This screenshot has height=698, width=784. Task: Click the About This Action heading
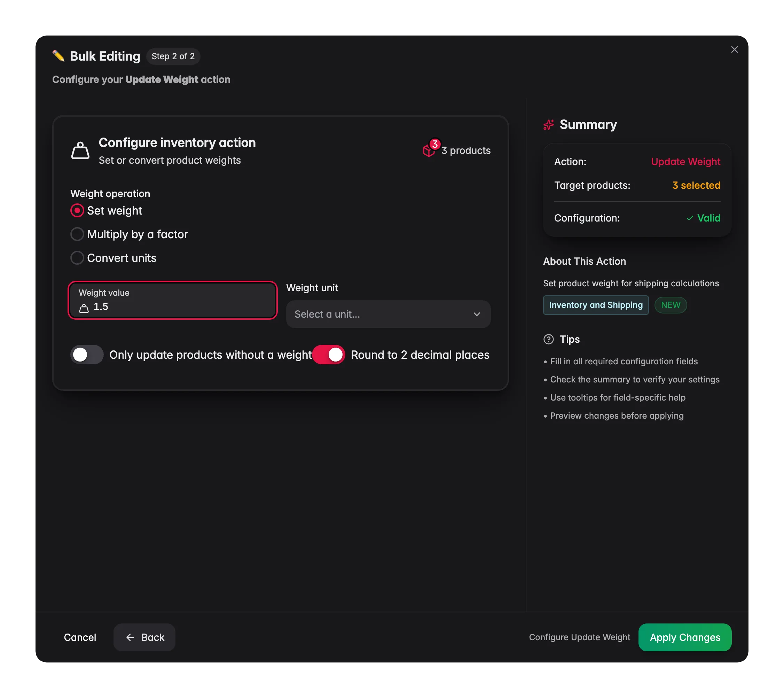[584, 261]
